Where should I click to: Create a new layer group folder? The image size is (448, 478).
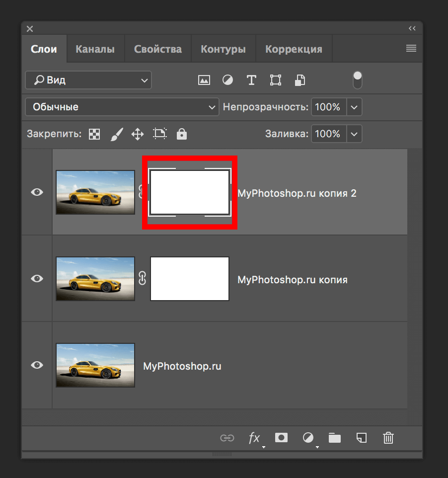(335, 438)
